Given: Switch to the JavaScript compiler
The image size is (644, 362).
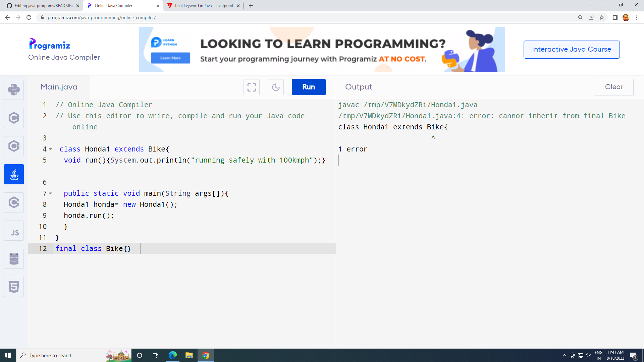Looking at the screenshot, I should pos(14,231).
